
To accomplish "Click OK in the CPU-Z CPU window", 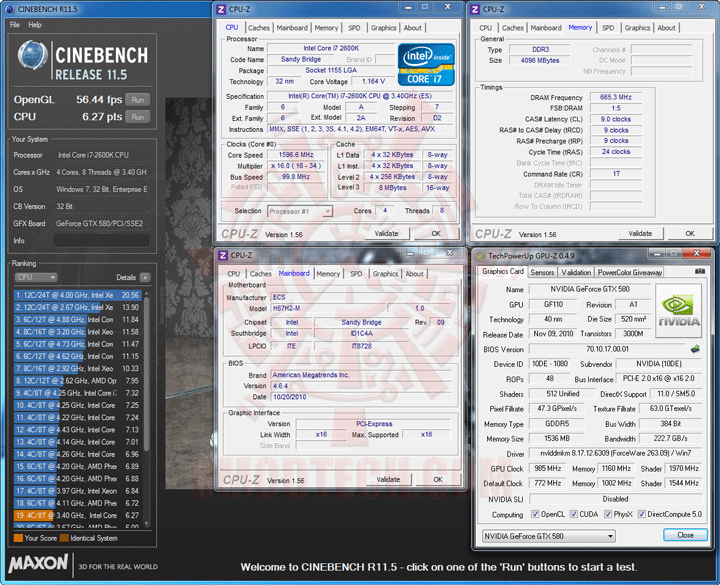I will coord(436,233).
